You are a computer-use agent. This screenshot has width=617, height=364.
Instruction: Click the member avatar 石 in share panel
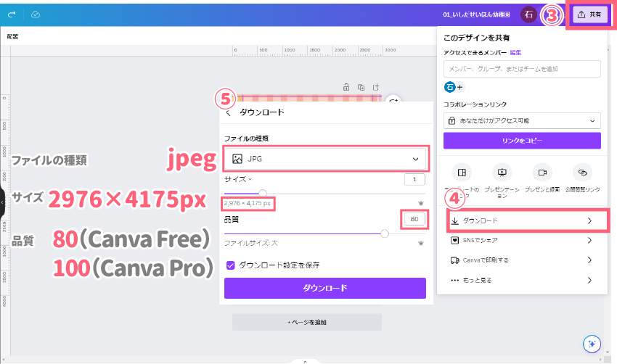click(x=449, y=87)
